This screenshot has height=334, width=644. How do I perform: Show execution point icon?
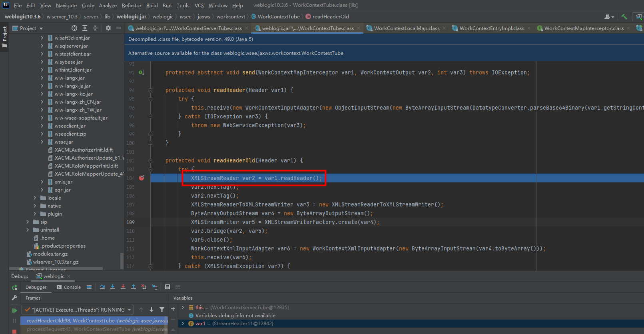(89, 287)
